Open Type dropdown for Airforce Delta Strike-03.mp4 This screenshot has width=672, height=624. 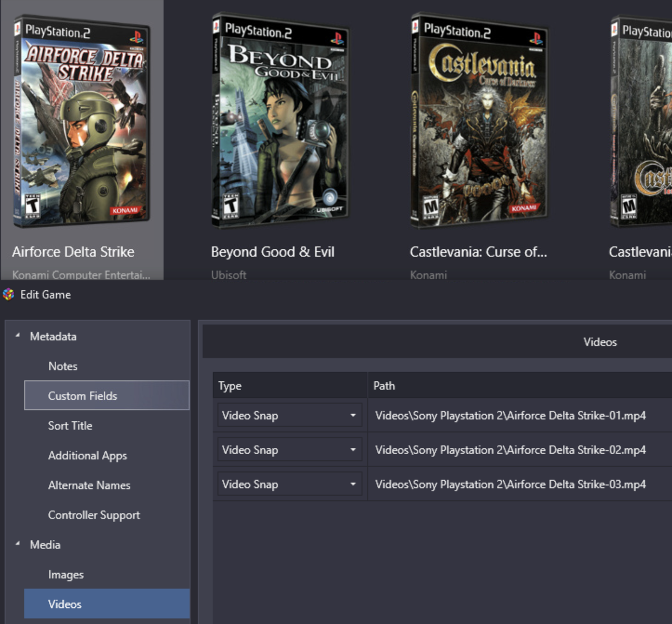[290, 484]
